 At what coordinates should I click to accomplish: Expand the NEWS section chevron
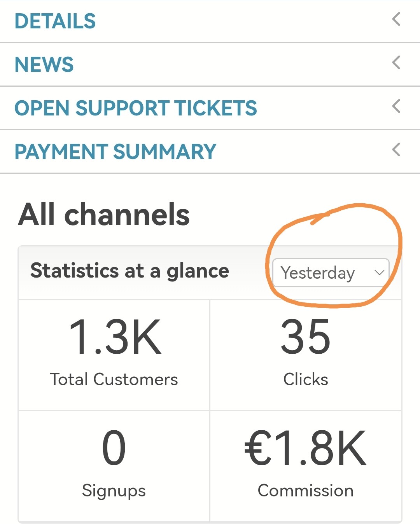pos(396,63)
